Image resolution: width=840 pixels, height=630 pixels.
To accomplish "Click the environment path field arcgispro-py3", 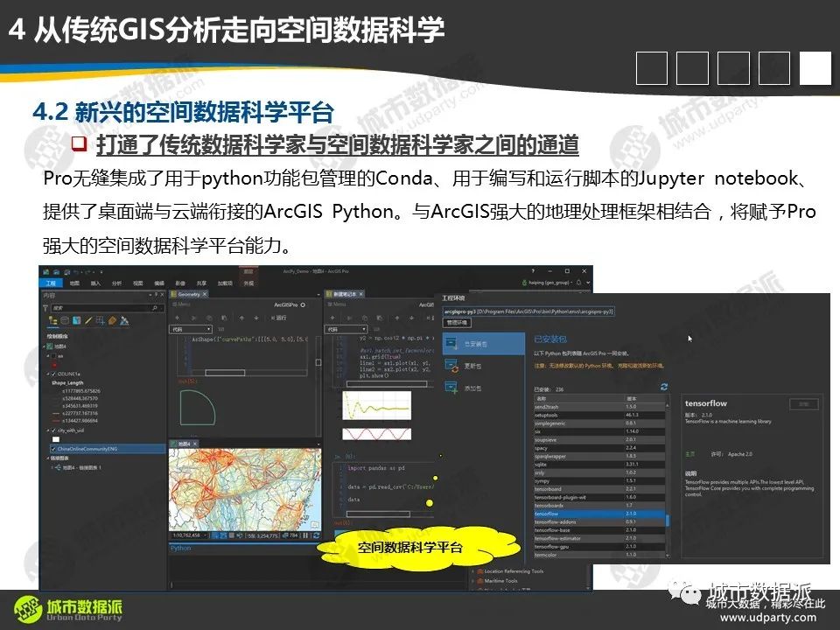I will click(x=528, y=311).
